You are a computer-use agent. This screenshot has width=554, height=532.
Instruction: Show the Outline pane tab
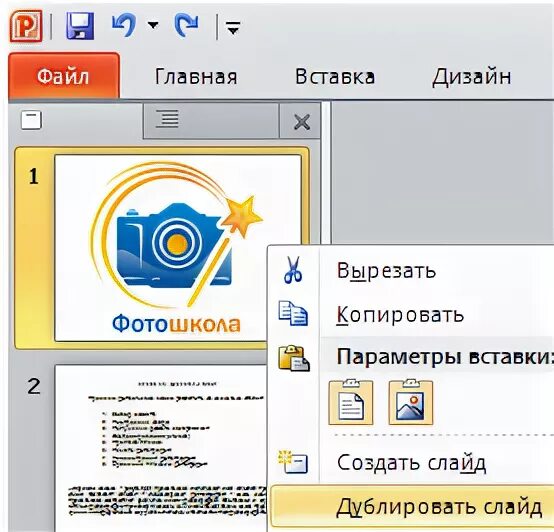pos(167,119)
